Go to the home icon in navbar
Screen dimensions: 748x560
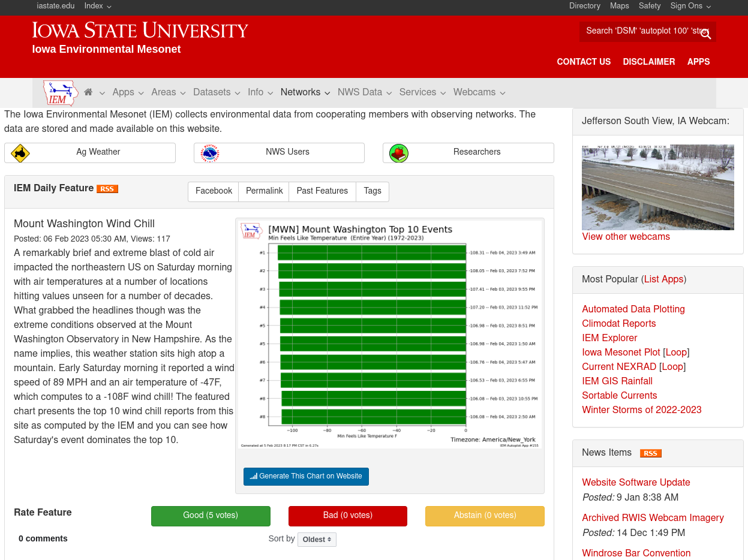[89, 92]
